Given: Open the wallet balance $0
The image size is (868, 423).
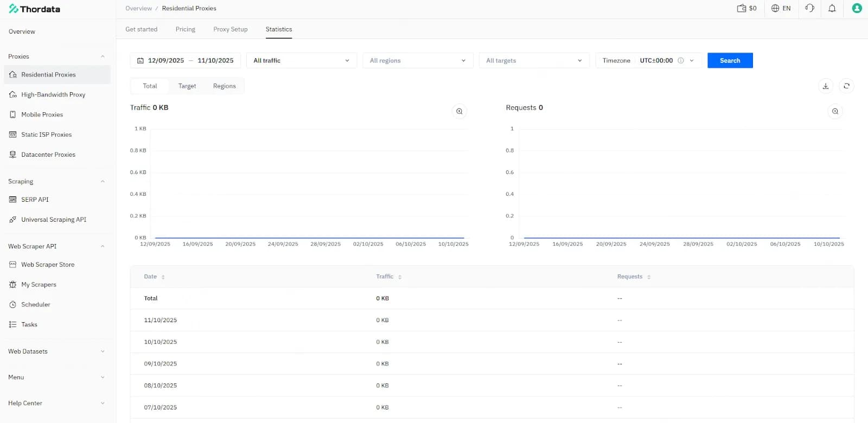Looking at the screenshot, I should tap(746, 8).
